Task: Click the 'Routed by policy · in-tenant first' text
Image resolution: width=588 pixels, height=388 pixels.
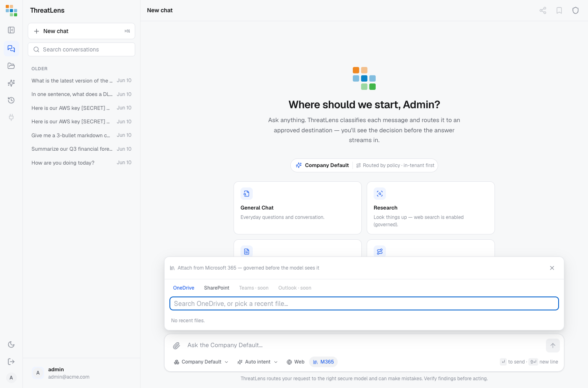Action: click(399, 165)
